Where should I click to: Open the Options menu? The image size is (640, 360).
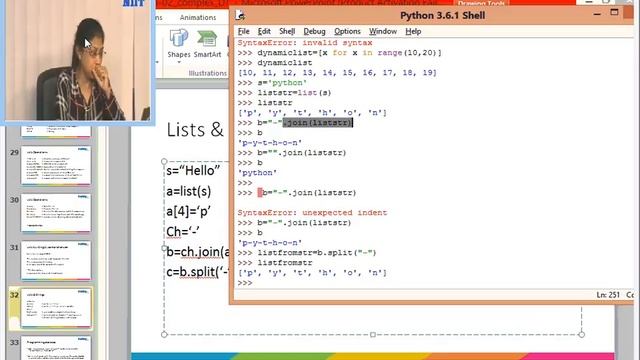tap(347, 31)
